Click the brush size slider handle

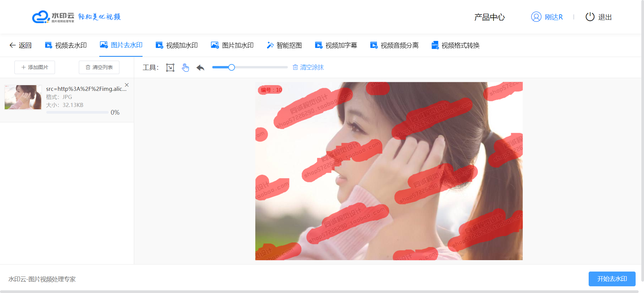[231, 67]
